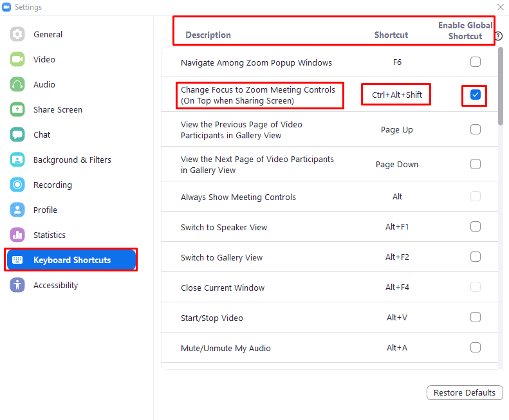Image resolution: width=509 pixels, height=420 pixels.
Task: Edit the Alt+V shortcut
Action: click(x=396, y=318)
